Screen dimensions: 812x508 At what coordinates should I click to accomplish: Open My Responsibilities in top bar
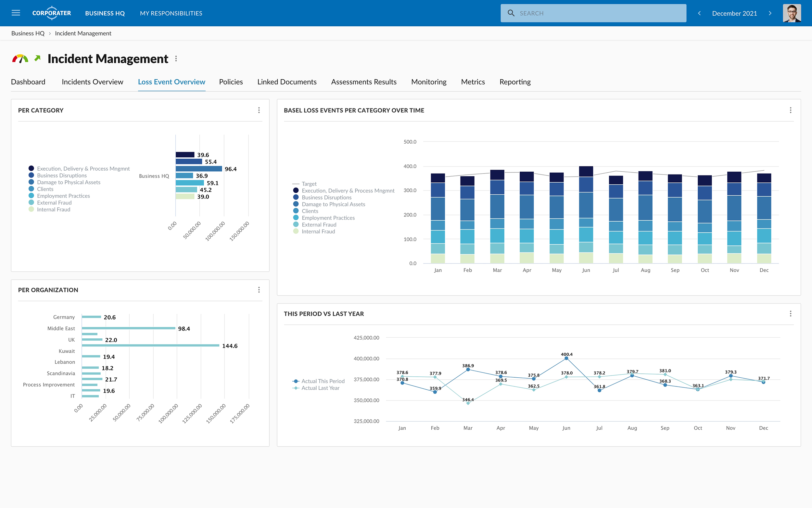(171, 13)
